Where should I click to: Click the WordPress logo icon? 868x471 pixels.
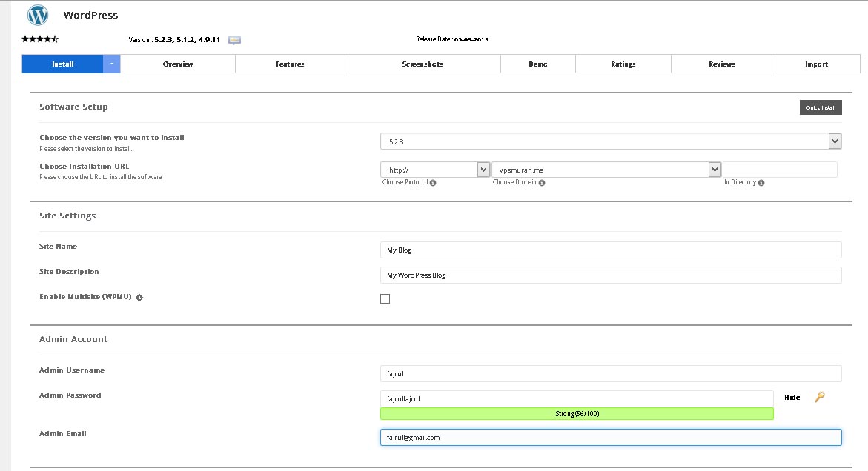point(38,15)
